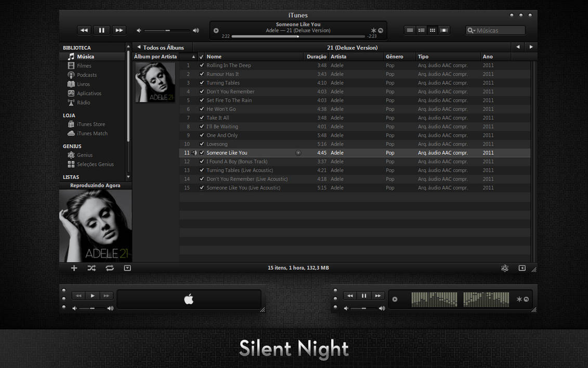Click the circular arrow icon in main now-playing display

[x=381, y=30]
